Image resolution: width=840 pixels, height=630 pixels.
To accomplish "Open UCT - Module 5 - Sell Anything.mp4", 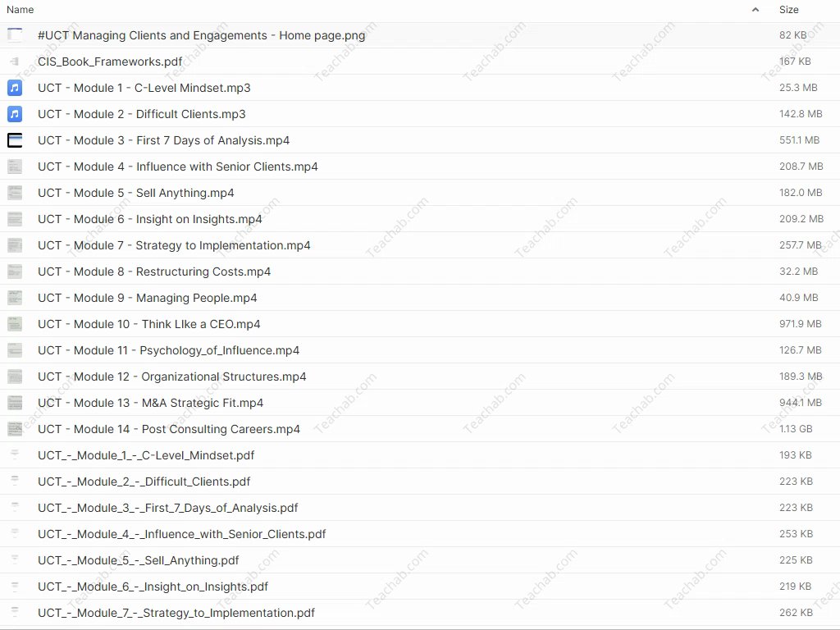I will pyautogui.click(x=136, y=193).
